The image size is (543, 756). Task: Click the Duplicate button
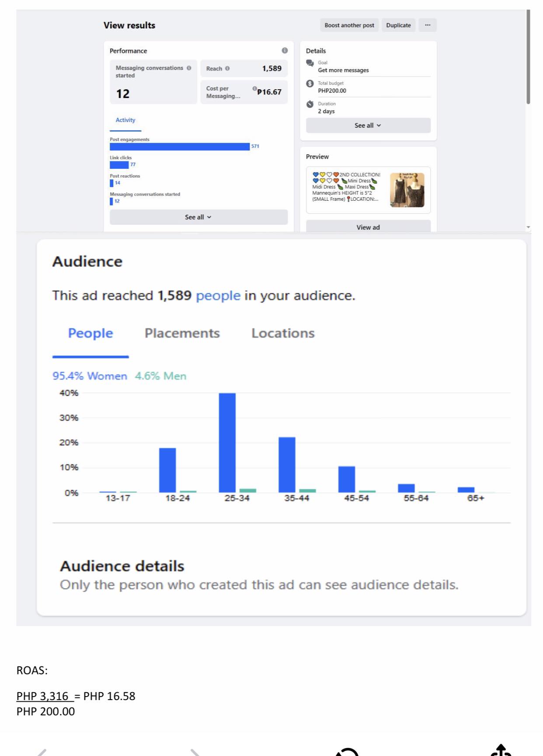click(398, 25)
